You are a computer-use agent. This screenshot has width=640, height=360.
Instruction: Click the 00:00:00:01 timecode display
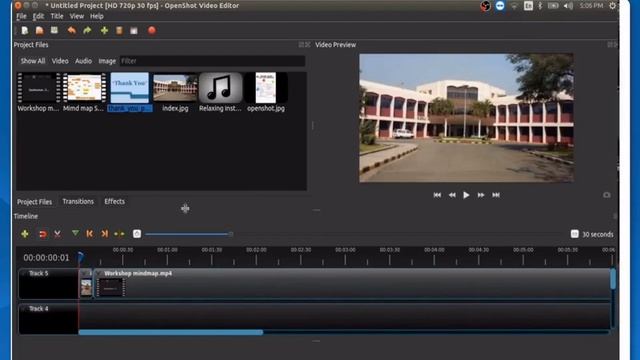[x=46, y=258]
